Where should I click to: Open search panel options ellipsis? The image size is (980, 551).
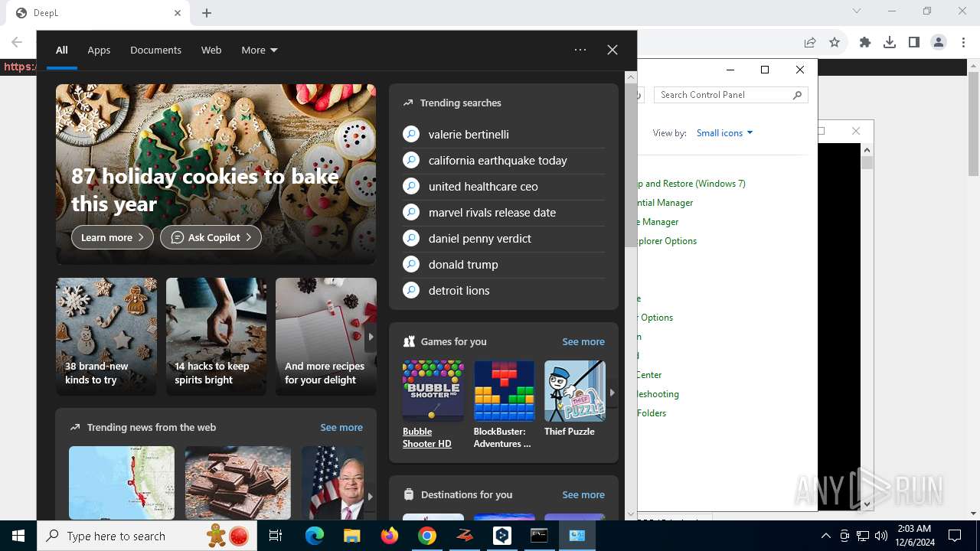coord(580,50)
